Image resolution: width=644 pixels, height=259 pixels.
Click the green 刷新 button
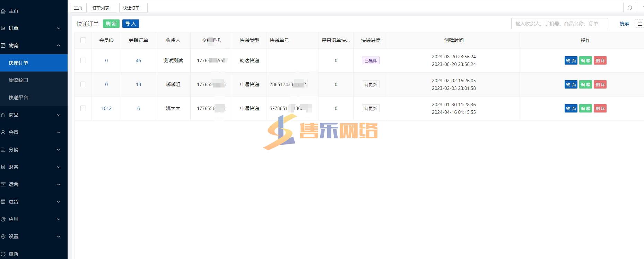point(111,24)
